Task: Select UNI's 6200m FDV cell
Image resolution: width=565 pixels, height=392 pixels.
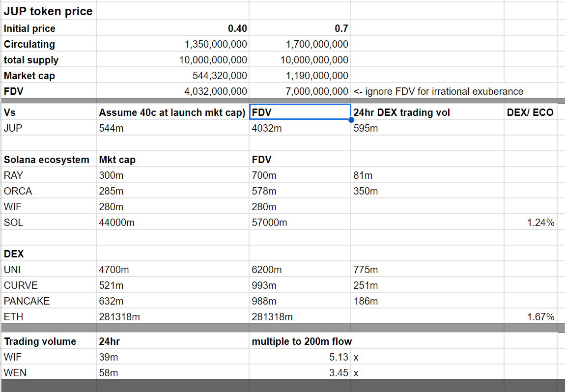Action: coord(300,270)
